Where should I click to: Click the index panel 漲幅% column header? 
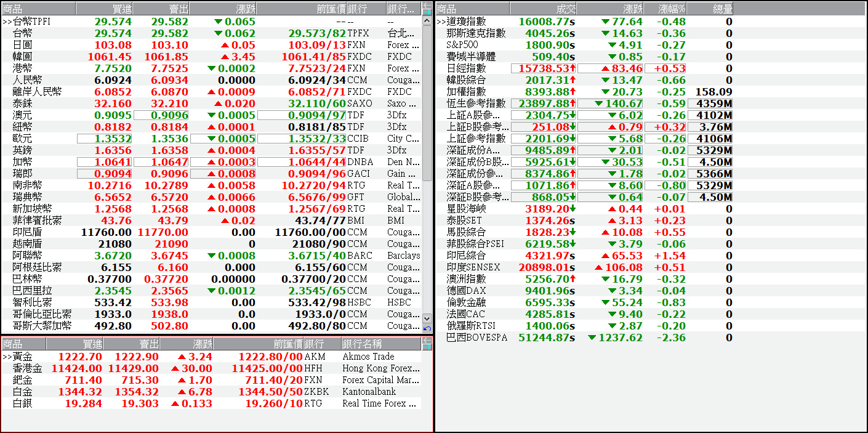[x=665, y=9]
